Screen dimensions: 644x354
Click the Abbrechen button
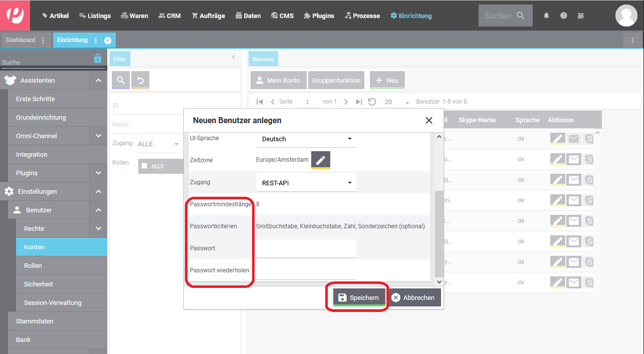[x=413, y=297]
